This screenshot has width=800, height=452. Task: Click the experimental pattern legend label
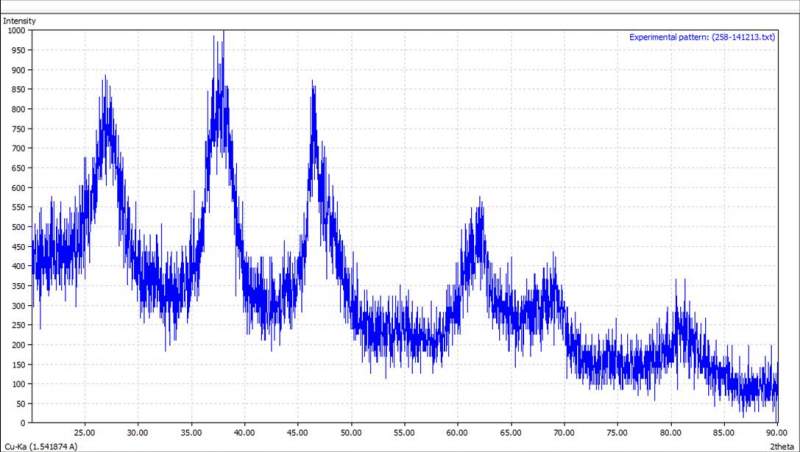(702, 37)
